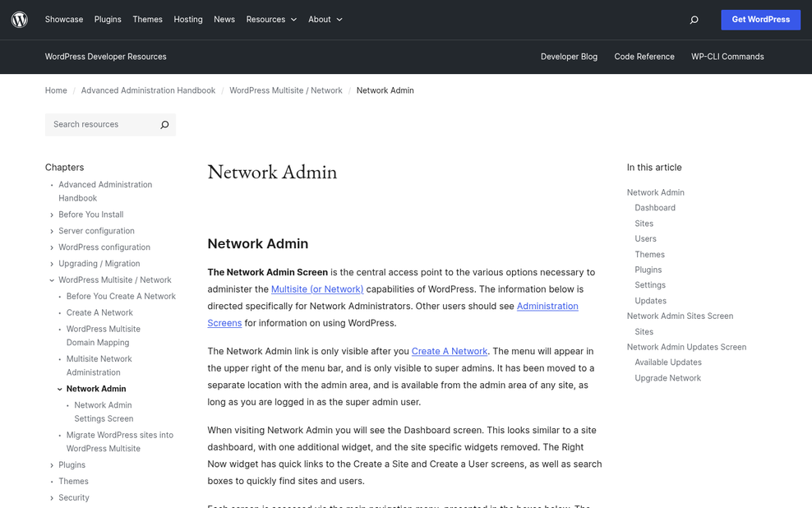The width and height of the screenshot is (812, 508).
Task: Jump to Settings in article contents
Action: point(650,285)
